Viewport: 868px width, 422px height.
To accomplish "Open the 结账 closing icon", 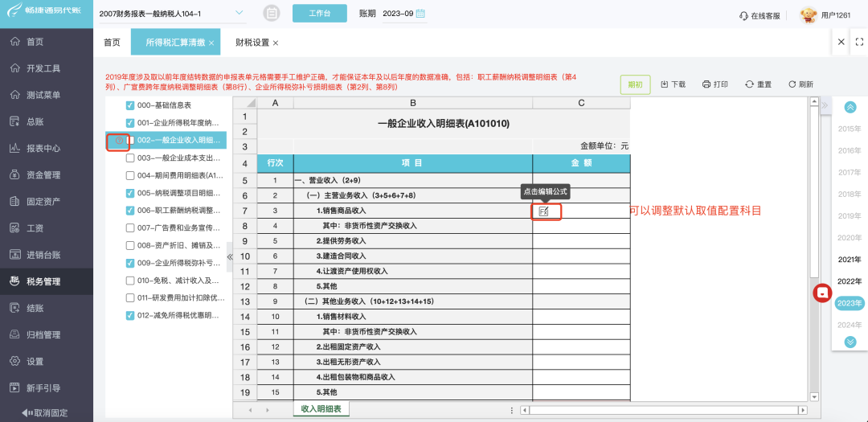I will coord(15,307).
